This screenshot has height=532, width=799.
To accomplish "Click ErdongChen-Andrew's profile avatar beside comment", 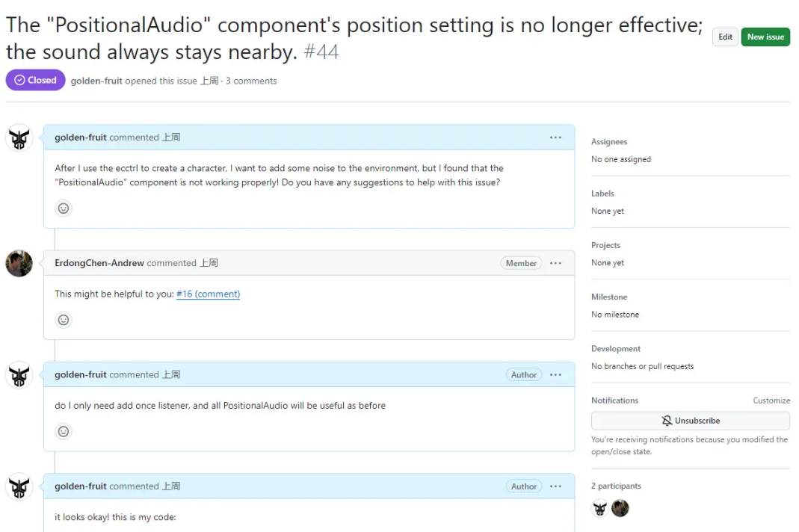I will 19,264.
